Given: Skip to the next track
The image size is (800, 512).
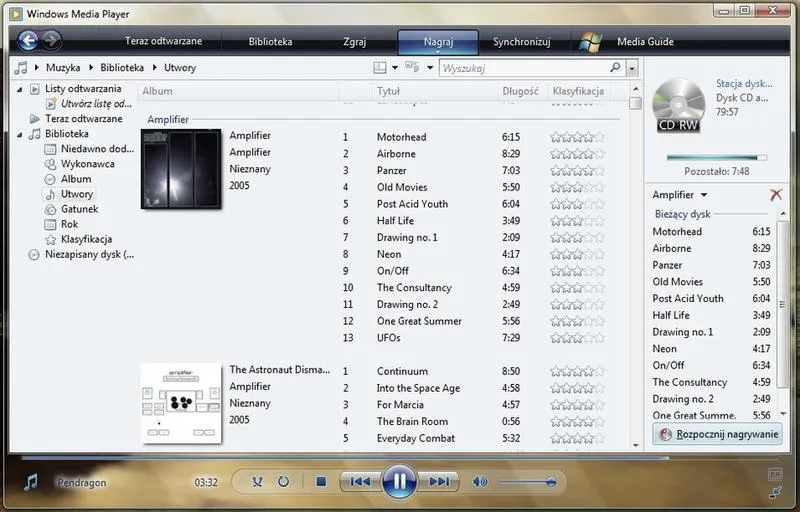Looking at the screenshot, I should coord(438,481).
